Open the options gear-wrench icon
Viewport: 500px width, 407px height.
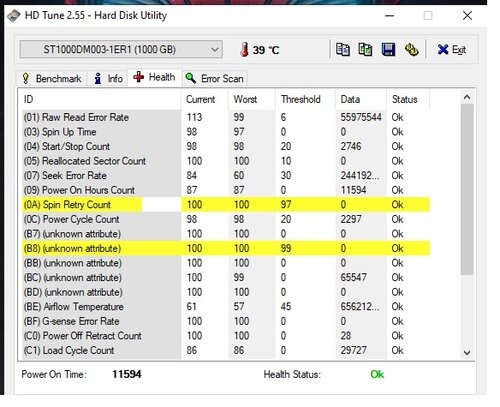coord(412,50)
